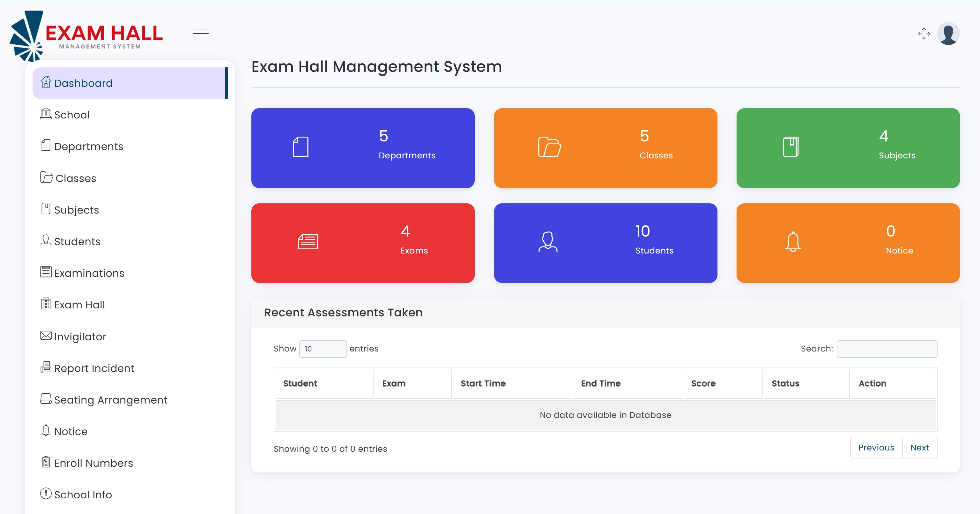Screen dimensions: 980x514
Task: Toggle the hamburger sidebar menu
Action: (200, 34)
